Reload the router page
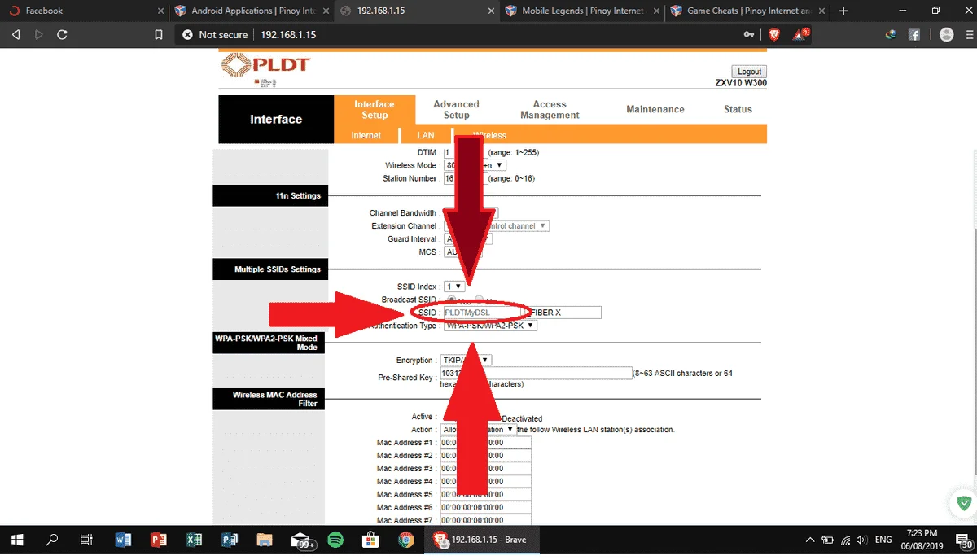The width and height of the screenshot is (977, 560). pyautogui.click(x=62, y=35)
